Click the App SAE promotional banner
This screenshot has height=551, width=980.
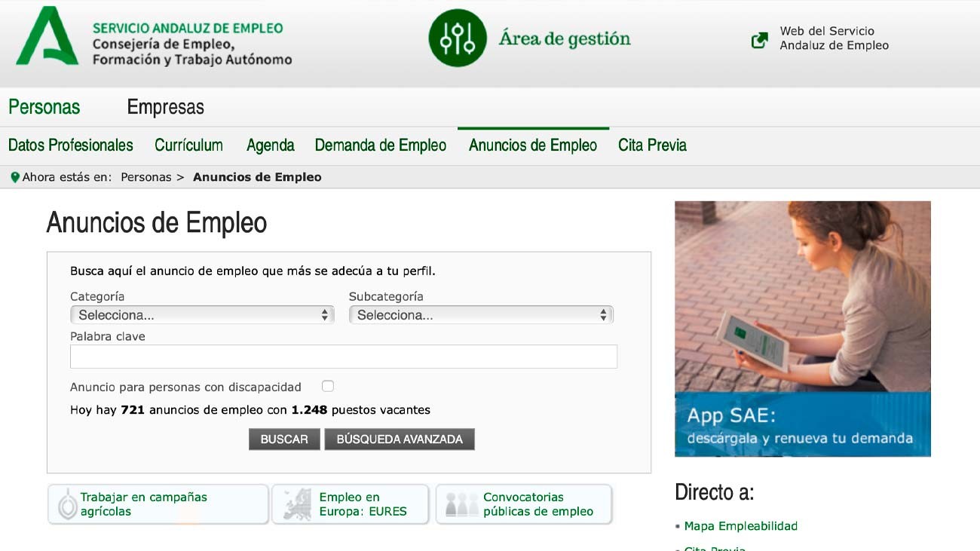[x=802, y=329]
